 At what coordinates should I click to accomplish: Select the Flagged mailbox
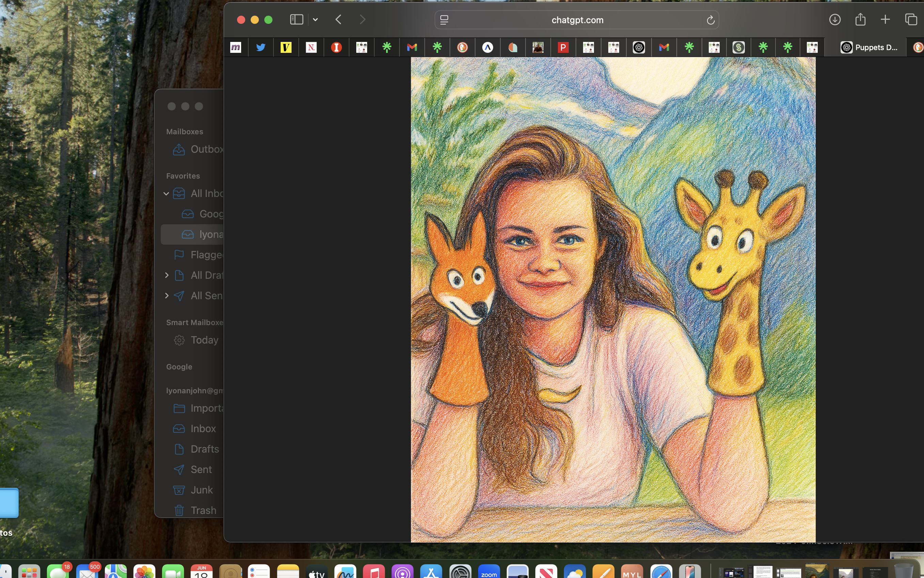(x=206, y=255)
